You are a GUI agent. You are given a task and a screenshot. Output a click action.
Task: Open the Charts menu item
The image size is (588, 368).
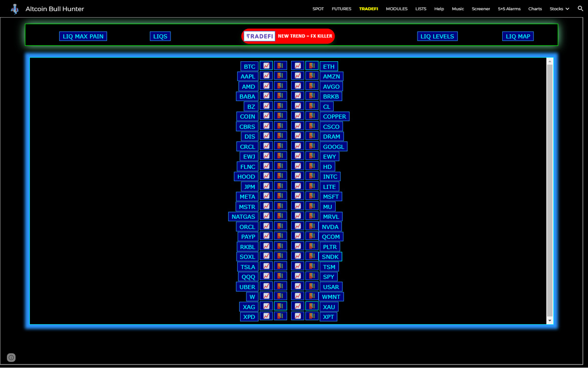(535, 9)
